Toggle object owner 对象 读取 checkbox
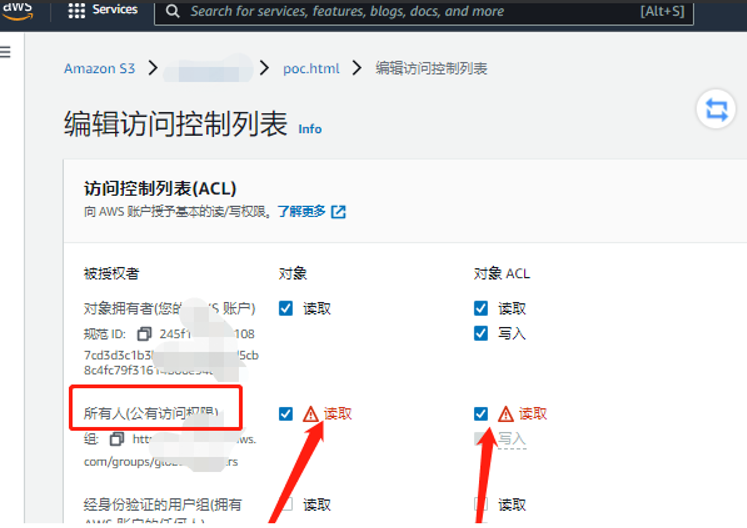This screenshot has height=528, width=747. 286,308
